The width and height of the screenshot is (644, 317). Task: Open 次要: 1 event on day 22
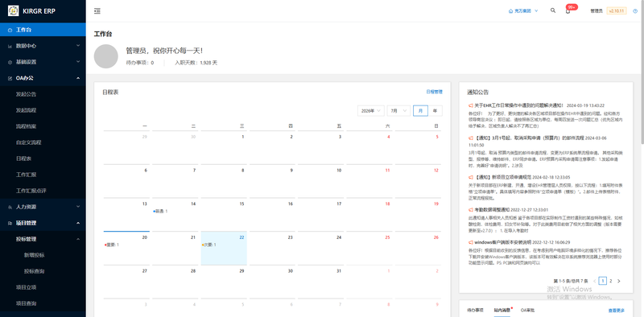click(x=209, y=245)
